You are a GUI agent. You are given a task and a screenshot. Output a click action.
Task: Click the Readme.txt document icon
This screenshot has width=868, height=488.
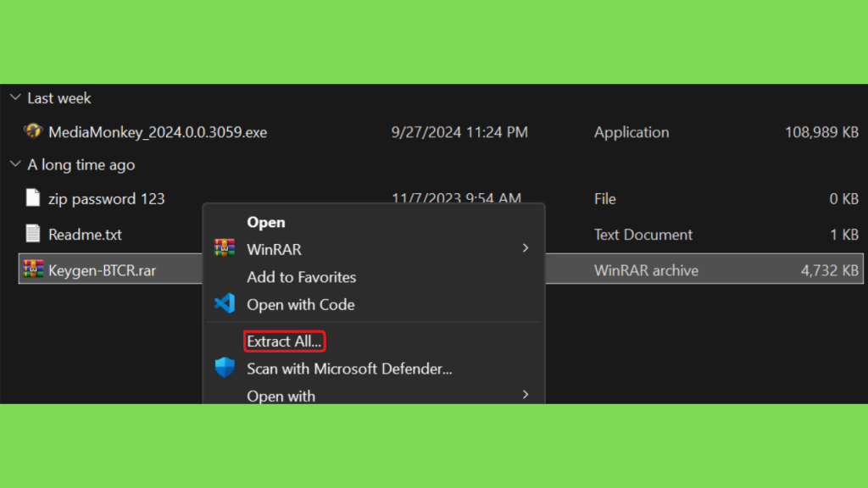tap(33, 234)
